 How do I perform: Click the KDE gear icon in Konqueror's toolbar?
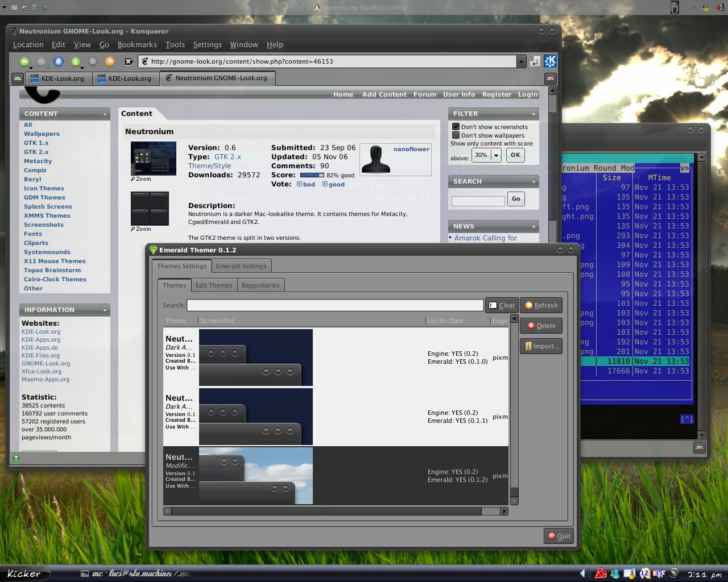point(550,61)
